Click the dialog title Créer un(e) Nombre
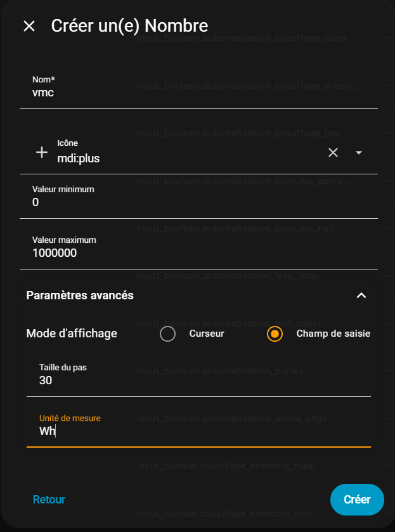This screenshot has width=395, height=532. click(129, 26)
